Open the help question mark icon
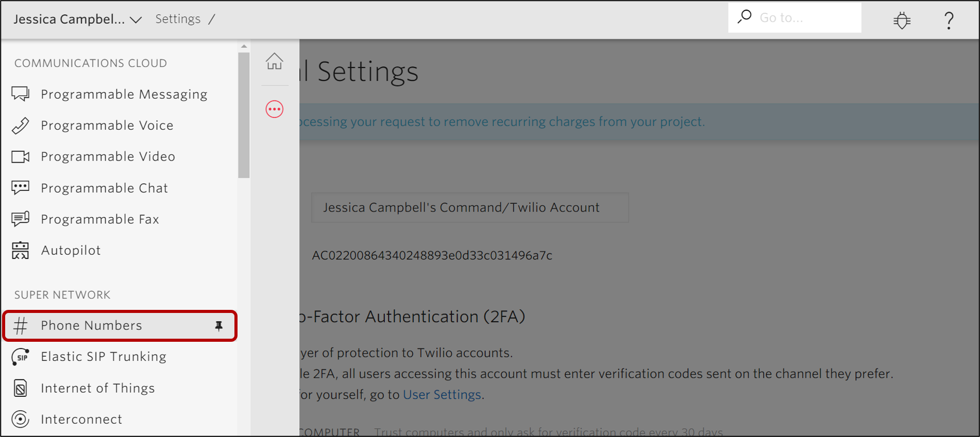The height and width of the screenshot is (437, 980). [949, 21]
